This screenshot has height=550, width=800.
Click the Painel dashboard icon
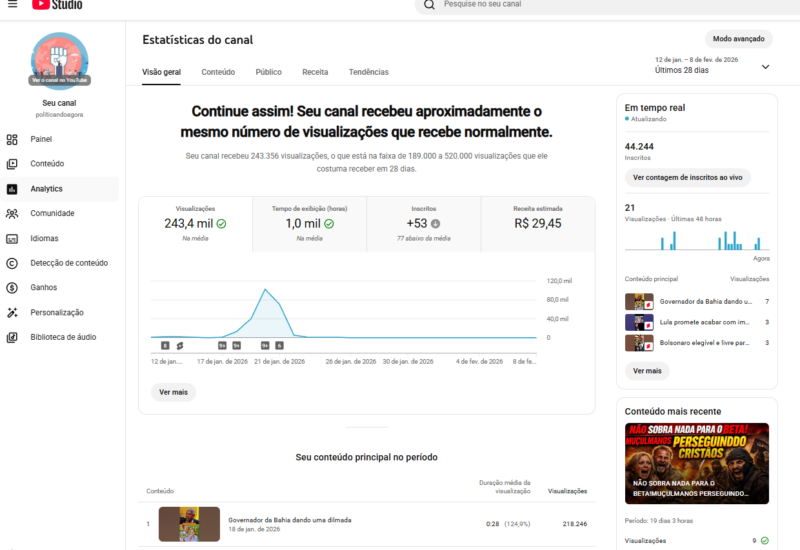pyautogui.click(x=12, y=139)
